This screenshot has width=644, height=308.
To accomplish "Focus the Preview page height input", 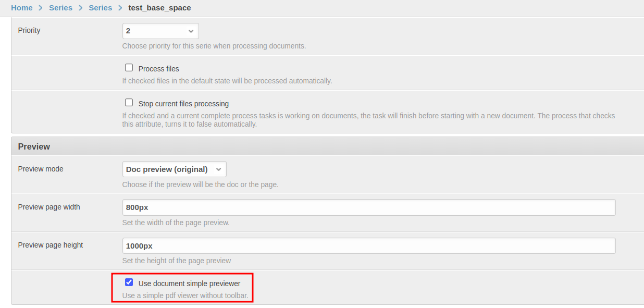I will point(368,246).
